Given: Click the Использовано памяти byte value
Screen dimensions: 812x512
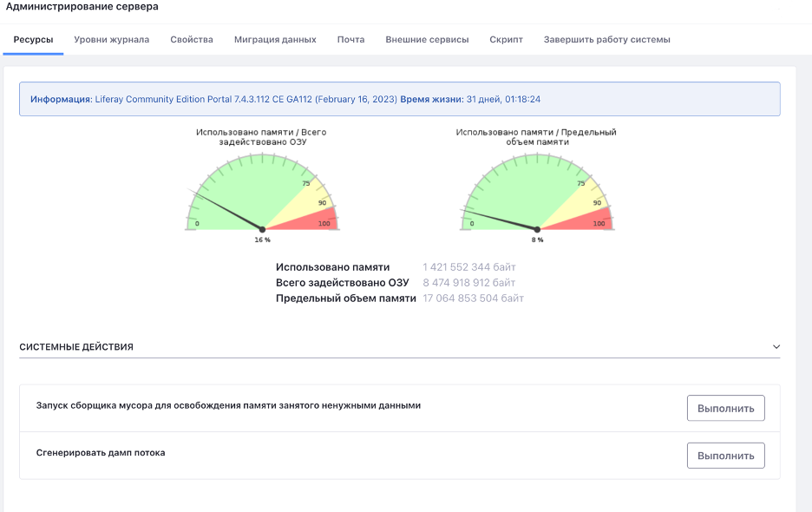Looking at the screenshot, I should point(468,267).
